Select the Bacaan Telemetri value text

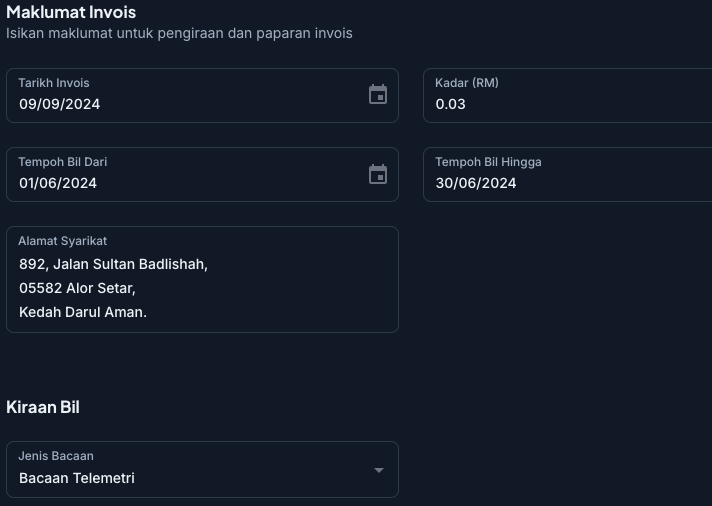point(77,478)
